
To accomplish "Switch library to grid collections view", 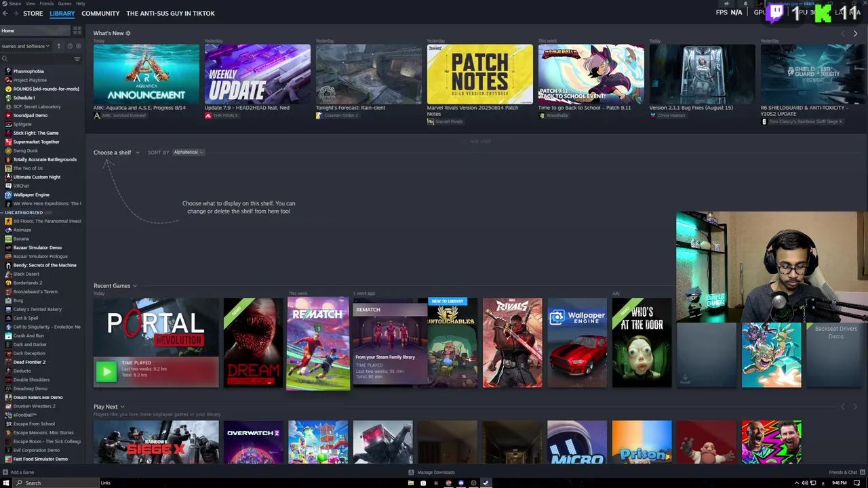I will (77, 30).
